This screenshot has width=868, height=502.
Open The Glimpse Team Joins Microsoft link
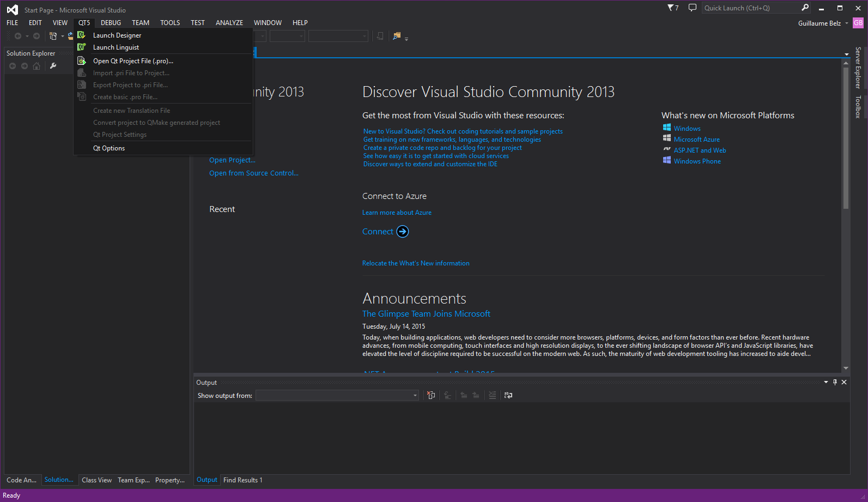426,314
